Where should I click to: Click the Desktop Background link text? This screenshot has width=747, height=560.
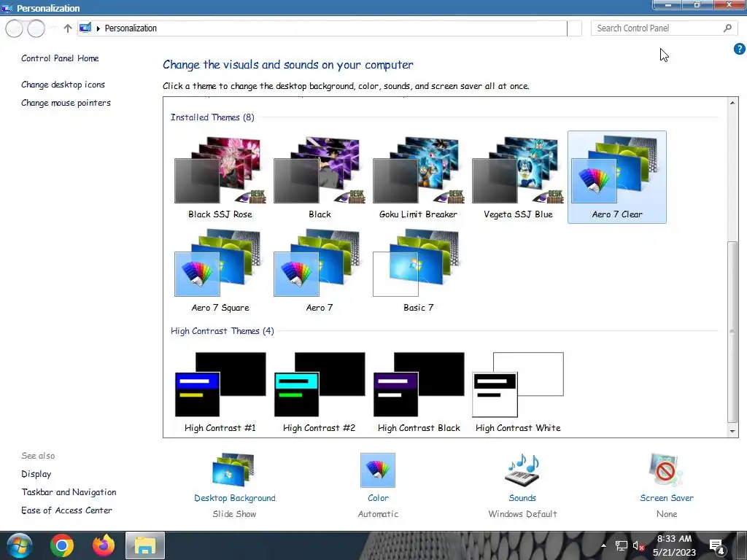pyautogui.click(x=234, y=498)
